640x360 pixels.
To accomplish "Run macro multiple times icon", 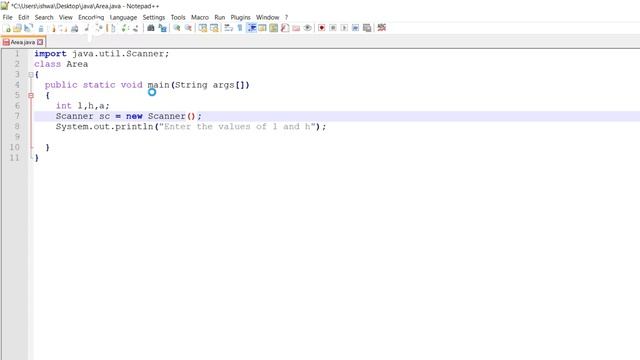I will pos(356,28).
